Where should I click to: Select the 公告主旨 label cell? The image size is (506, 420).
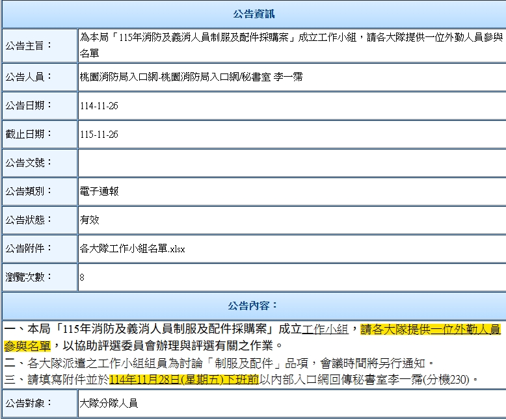click(39, 46)
